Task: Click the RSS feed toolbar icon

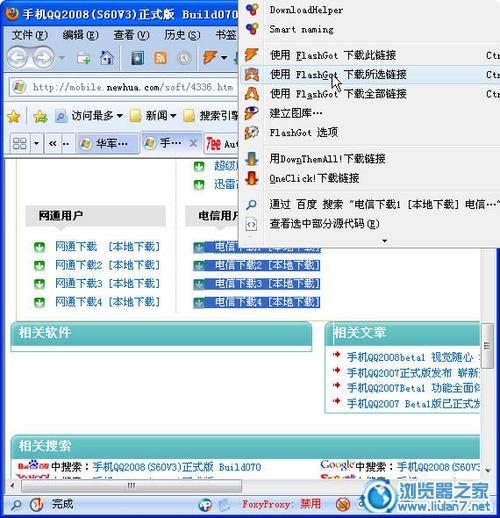Action: click(160, 58)
